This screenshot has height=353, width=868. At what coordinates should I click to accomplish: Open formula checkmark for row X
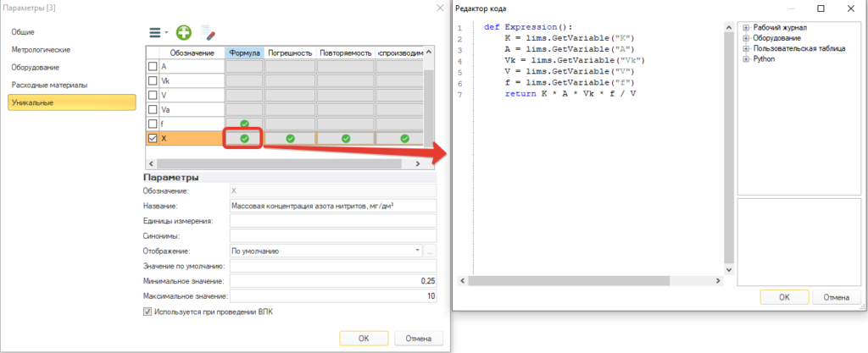point(244,139)
